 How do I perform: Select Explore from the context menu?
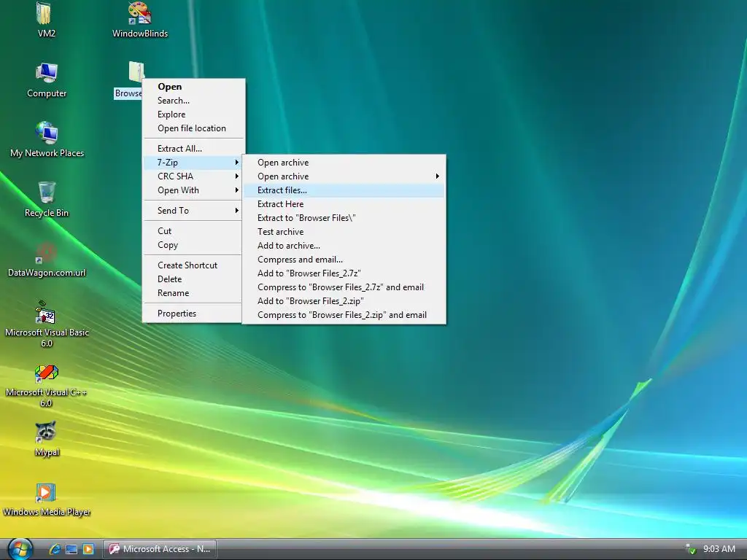(x=194, y=114)
